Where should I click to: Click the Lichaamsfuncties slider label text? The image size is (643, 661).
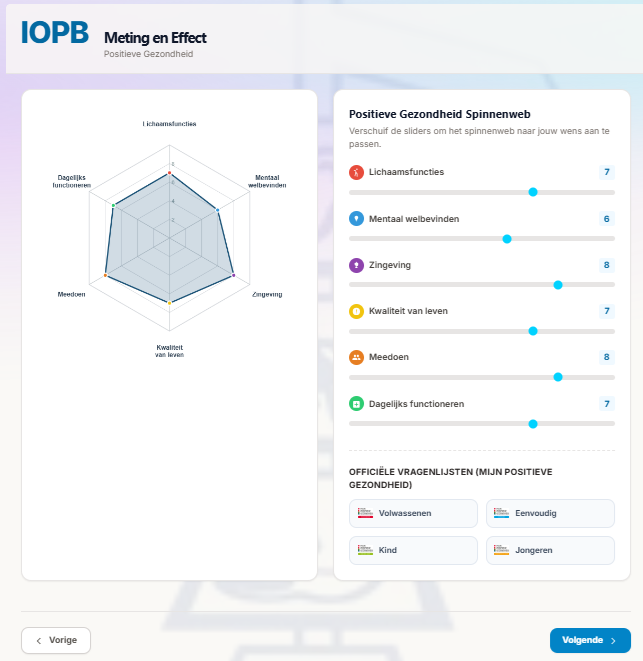[x=406, y=172]
